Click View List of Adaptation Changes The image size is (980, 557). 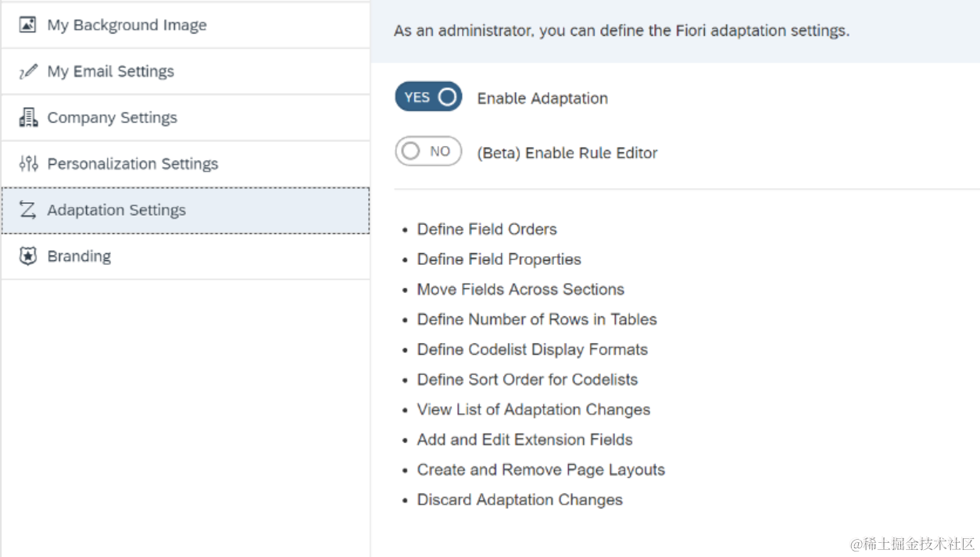tap(533, 410)
